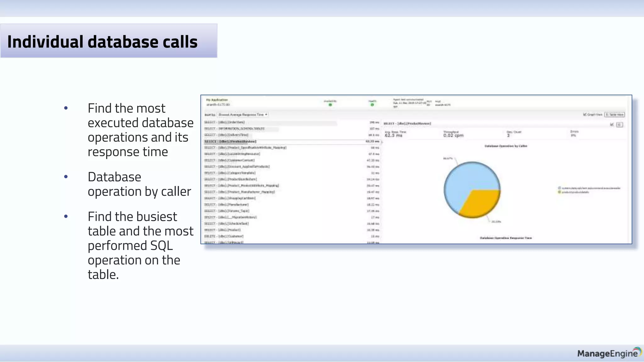The width and height of the screenshot is (644, 362).
Task: Click the small graph icon beside ProductReview heading
Action: [x=612, y=125]
